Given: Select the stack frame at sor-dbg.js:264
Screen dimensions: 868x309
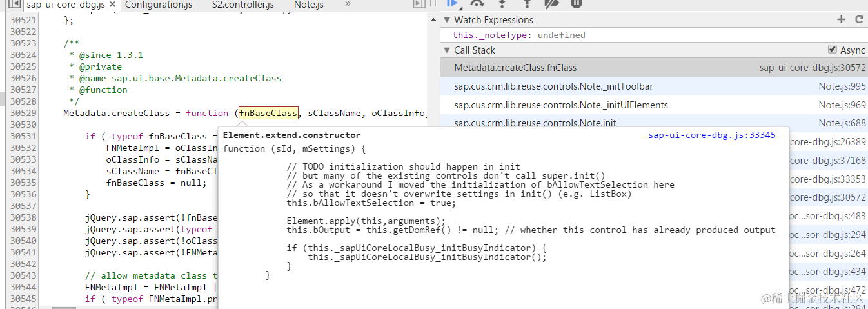Looking at the screenshot, I should pyautogui.click(x=829, y=254).
